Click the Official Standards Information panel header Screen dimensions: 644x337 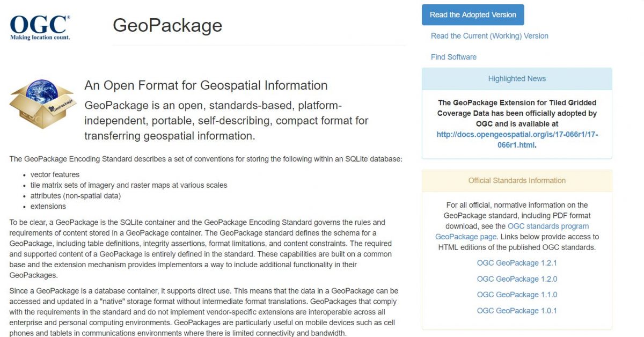tap(516, 180)
